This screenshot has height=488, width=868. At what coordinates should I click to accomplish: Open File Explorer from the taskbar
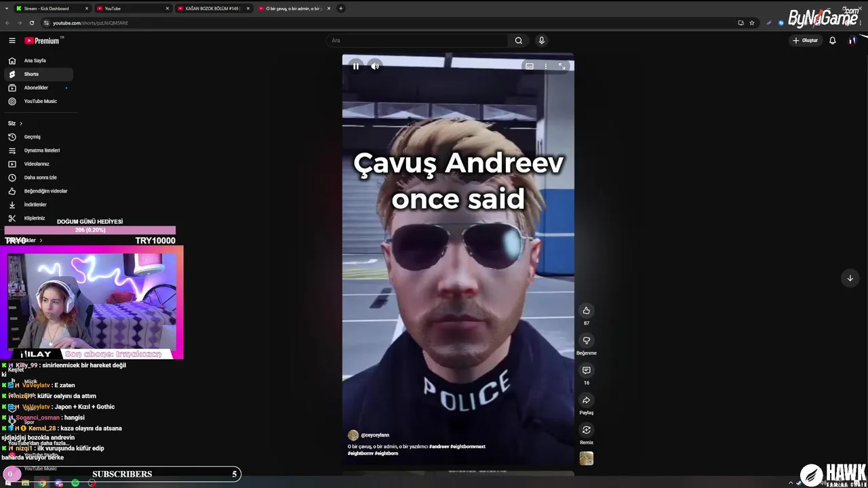[x=26, y=483]
